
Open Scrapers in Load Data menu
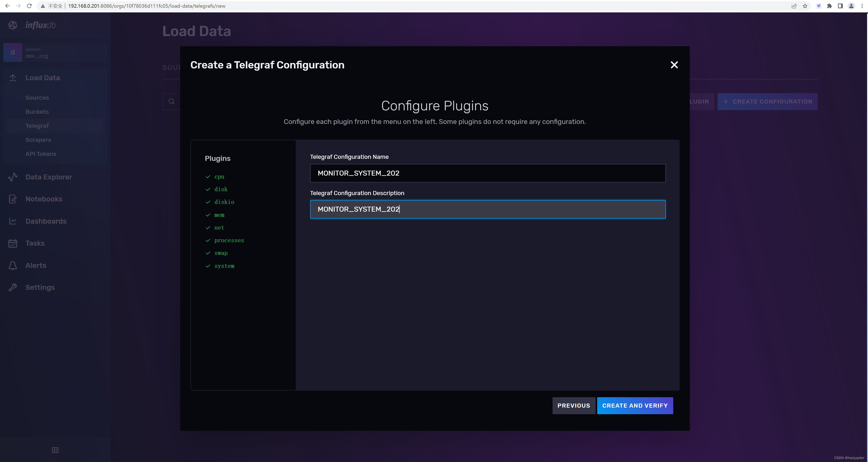click(x=38, y=140)
